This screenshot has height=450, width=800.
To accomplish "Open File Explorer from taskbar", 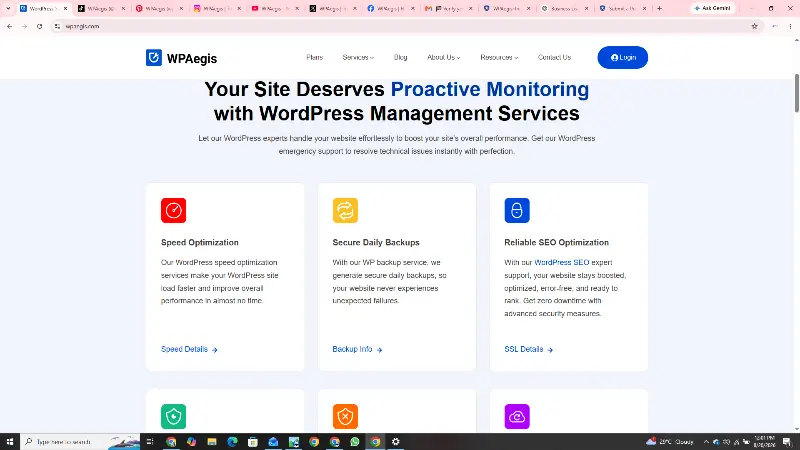I will point(212,441).
